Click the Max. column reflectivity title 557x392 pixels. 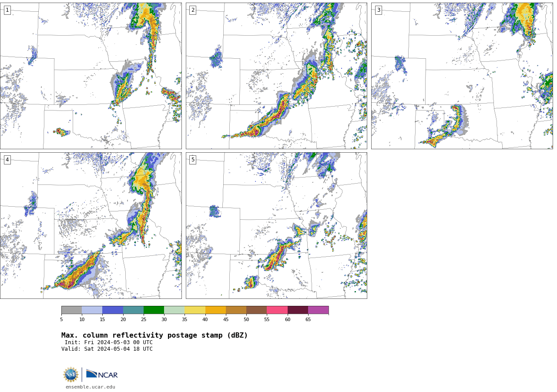(x=154, y=335)
